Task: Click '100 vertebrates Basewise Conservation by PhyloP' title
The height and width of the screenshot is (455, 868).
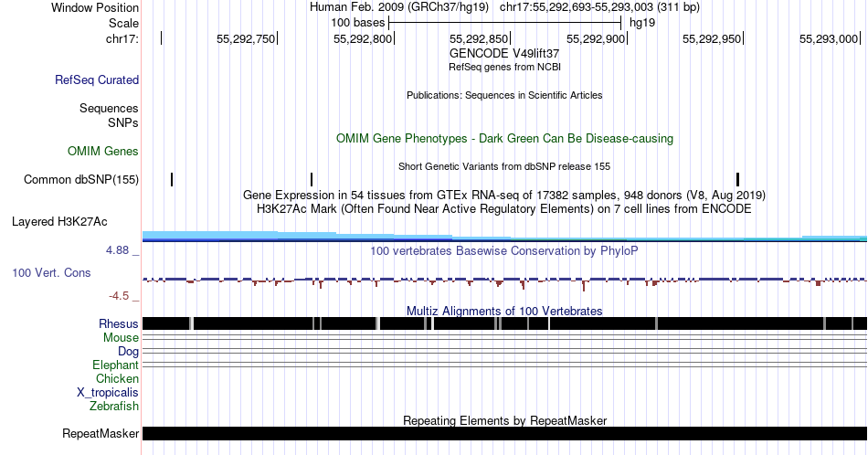Action: pos(504,250)
